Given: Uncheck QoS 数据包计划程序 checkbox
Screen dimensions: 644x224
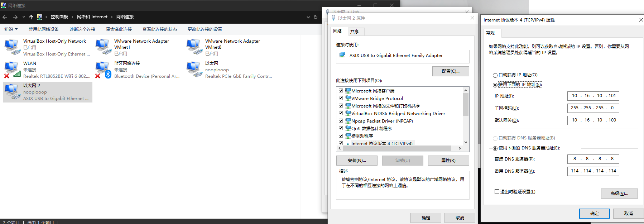Looking at the screenshot, I should (x=341, y=128).
